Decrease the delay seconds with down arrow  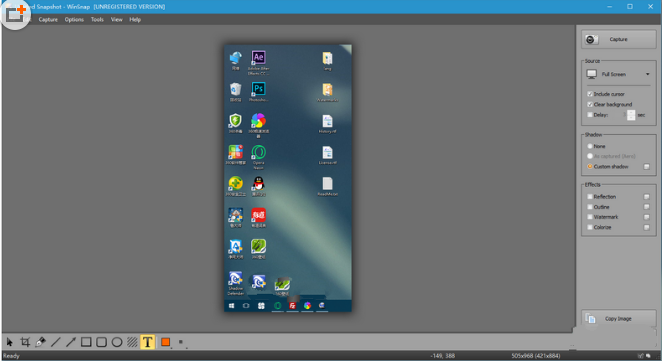coord(631,117)
